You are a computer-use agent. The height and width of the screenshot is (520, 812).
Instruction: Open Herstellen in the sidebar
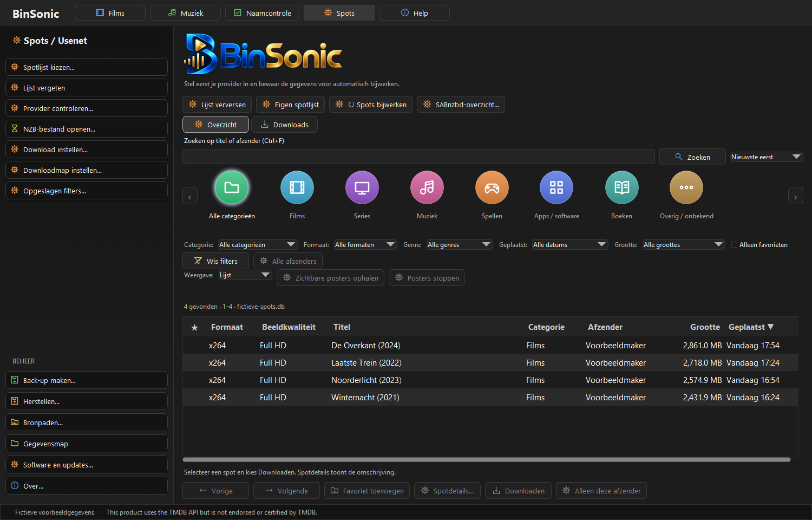coord(87,401)
